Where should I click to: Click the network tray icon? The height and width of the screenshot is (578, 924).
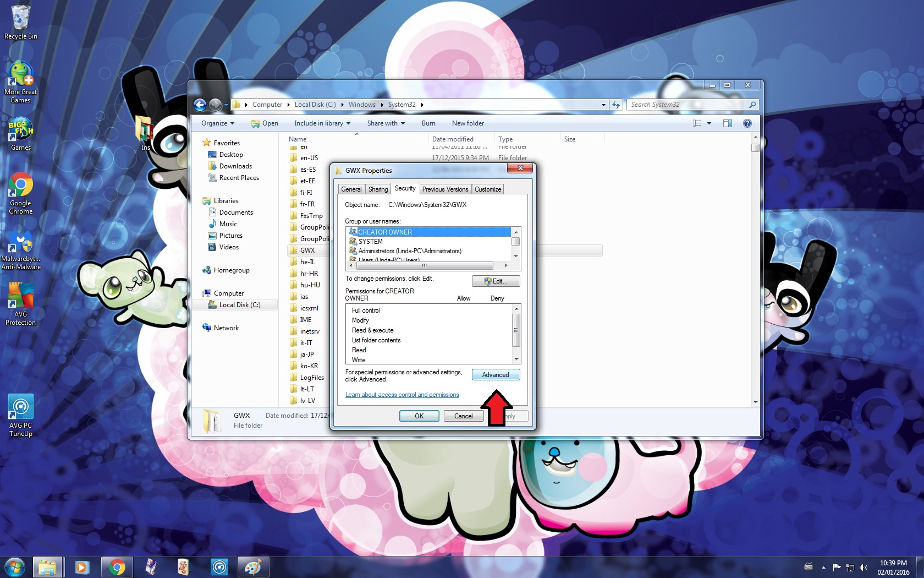point(850,567)
